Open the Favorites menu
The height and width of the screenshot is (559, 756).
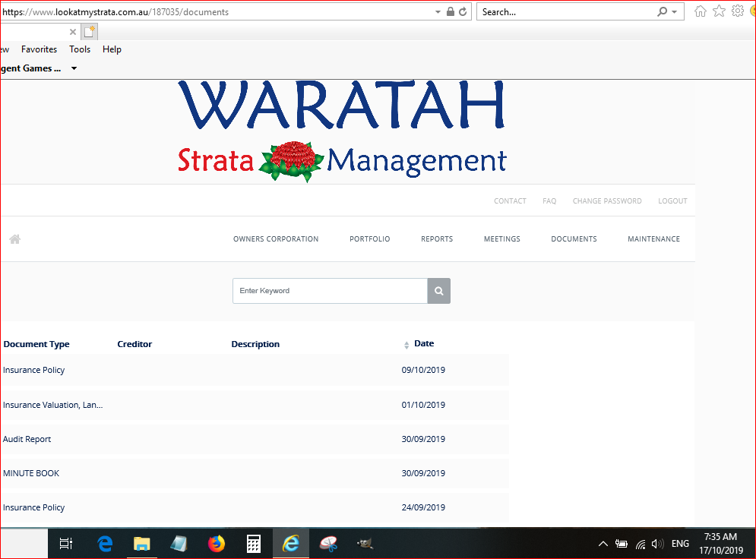(x=39, y=49)
